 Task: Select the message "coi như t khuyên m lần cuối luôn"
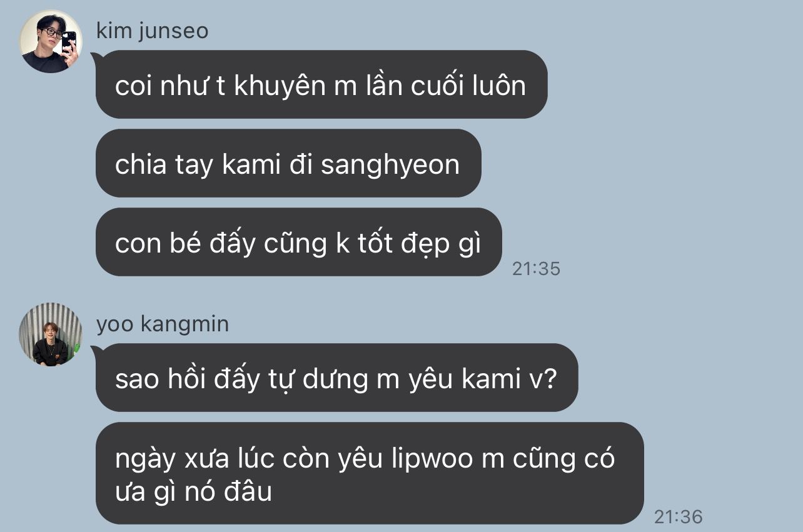pos(321,84)
